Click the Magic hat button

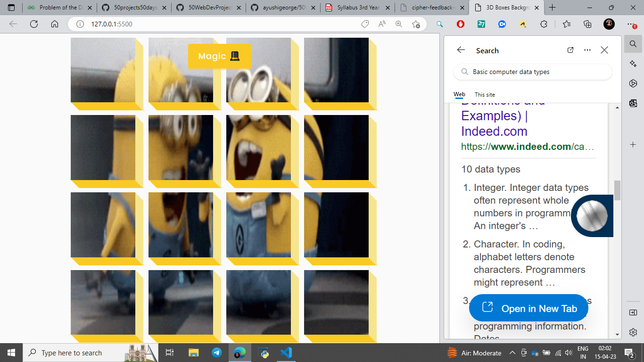[220, 56]
